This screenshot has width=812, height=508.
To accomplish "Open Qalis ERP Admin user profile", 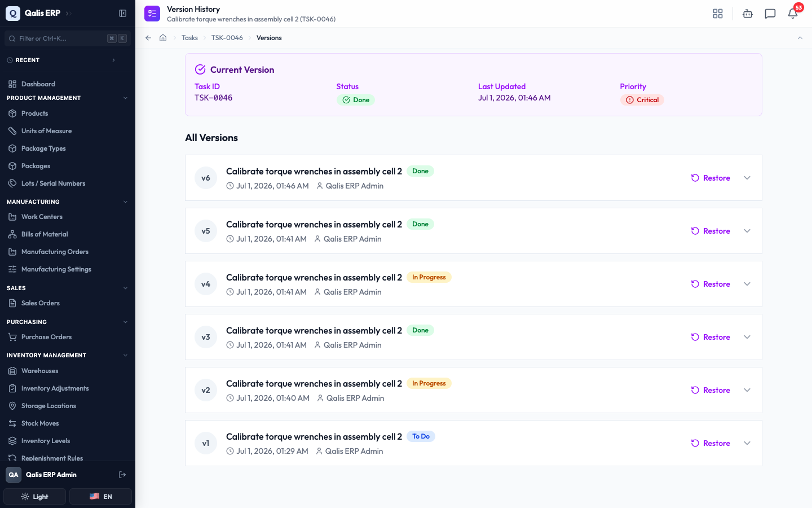I will (x=51, y=475).
